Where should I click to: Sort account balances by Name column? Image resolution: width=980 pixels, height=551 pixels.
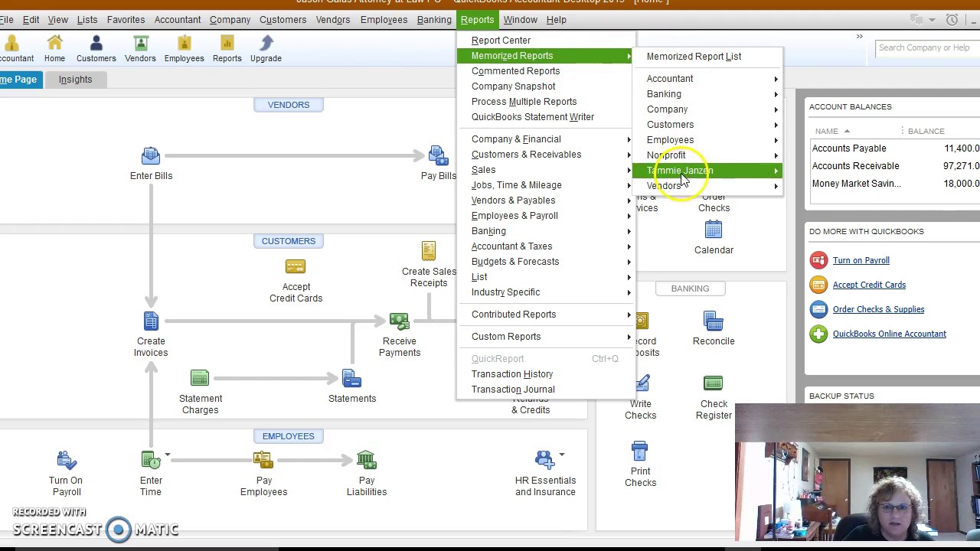[x=831, y=131]
